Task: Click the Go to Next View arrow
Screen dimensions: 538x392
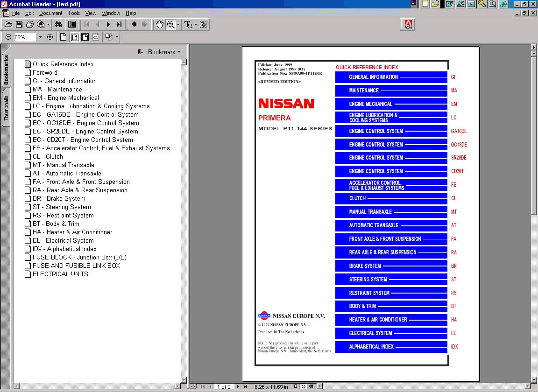Action: [144, 24]
